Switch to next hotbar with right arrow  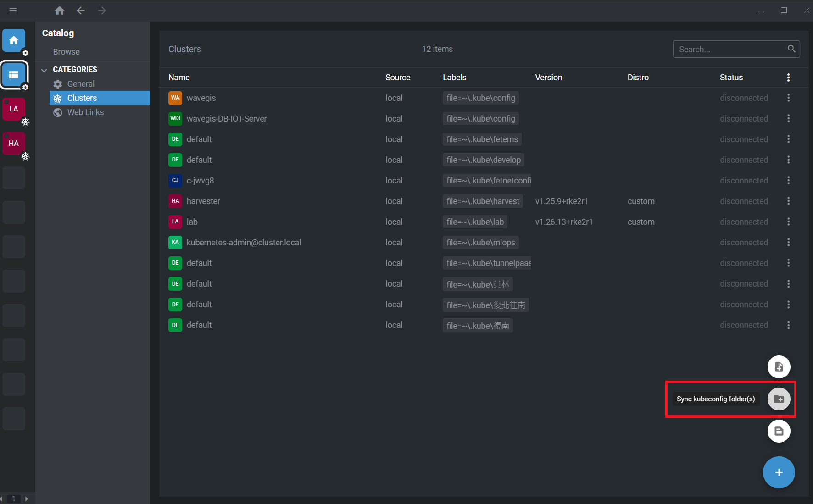point(27,498)
